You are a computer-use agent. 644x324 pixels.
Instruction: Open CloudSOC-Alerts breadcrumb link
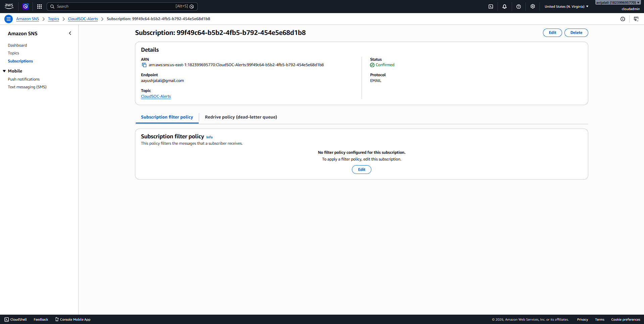pyautogui.click(x=83, y=19)
